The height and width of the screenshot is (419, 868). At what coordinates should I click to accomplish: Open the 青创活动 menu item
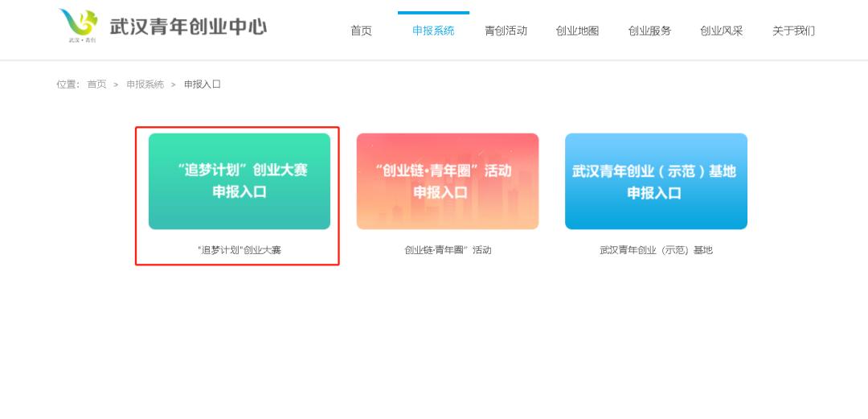pos(506,31)
